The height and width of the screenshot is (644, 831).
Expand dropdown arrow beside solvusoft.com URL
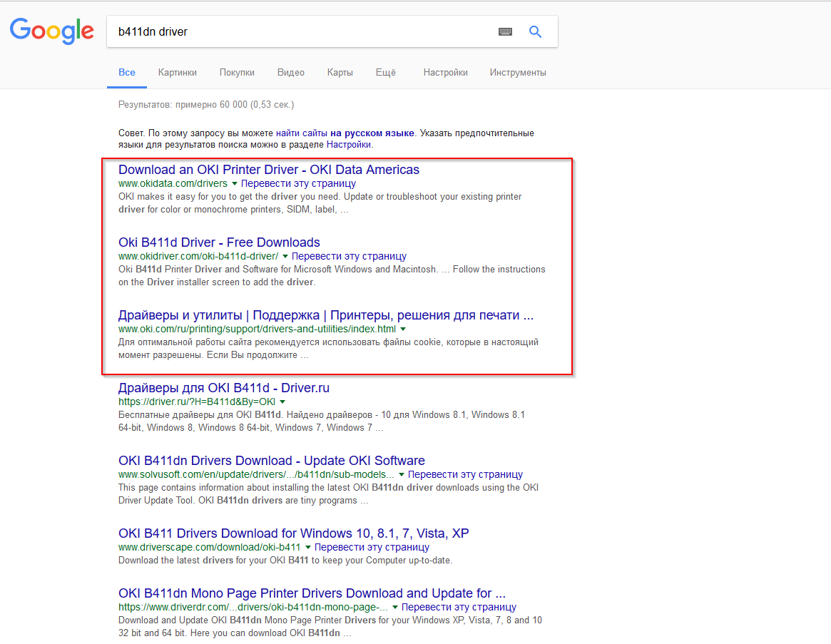[x=401, y=474]
